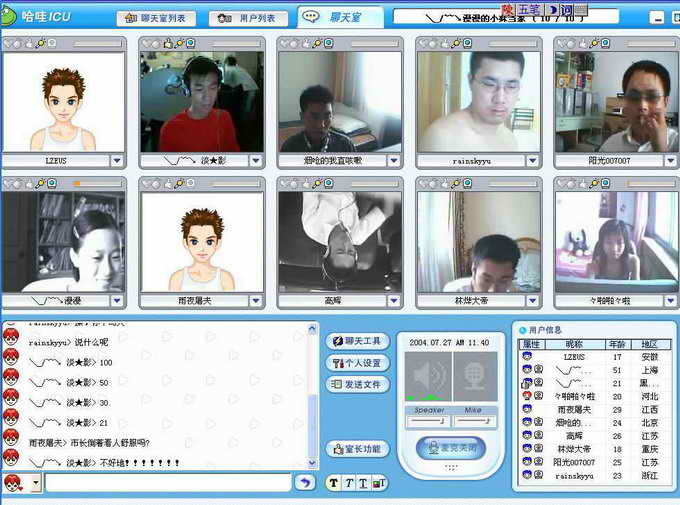Toggle underline text formatting button
The height and width of the screenshot is (505, 680).
(364, 483)
